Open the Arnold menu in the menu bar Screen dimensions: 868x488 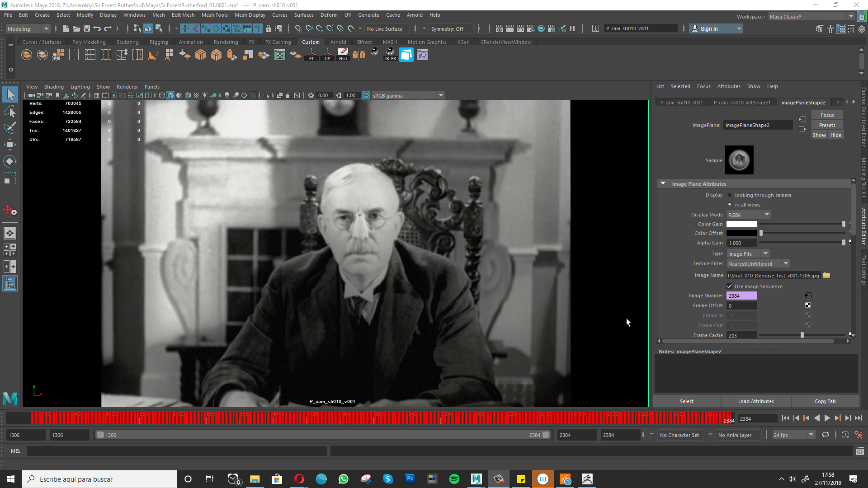click(x=415, y=15)
